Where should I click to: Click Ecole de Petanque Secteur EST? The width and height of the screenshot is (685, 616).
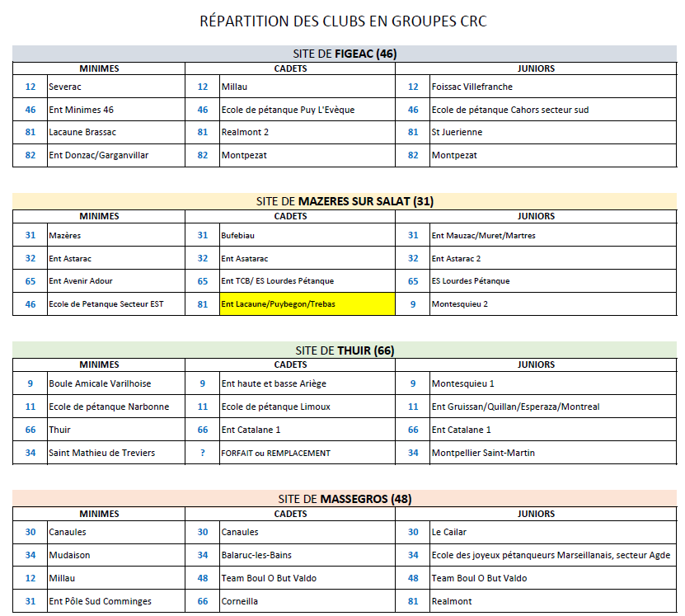point(115,304)
